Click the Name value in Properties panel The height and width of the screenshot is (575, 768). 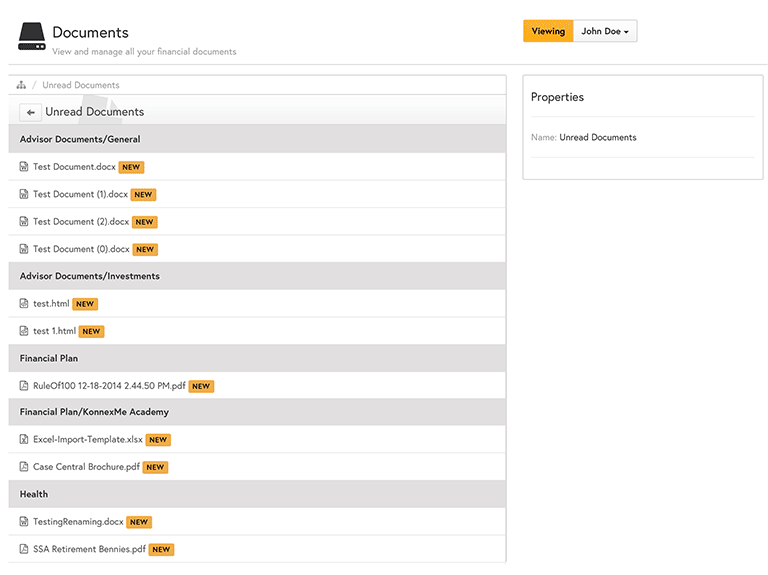click(598, 138)
